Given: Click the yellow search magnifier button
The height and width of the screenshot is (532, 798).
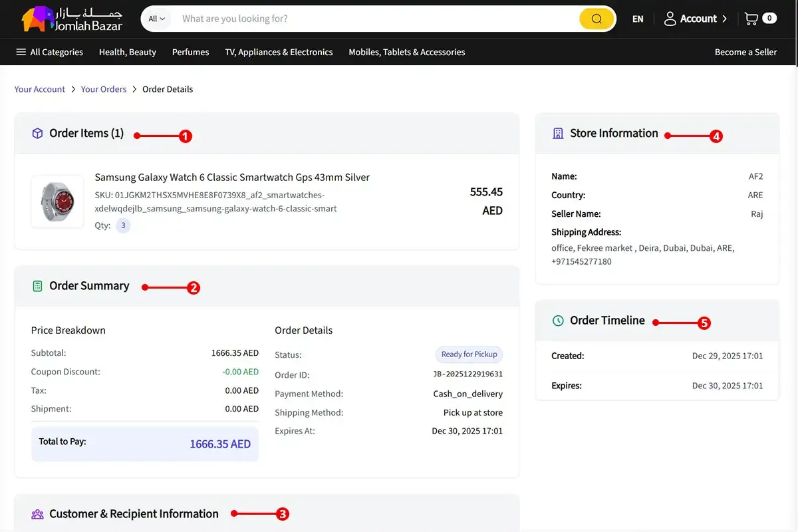Looking at the screenshot, I should tap(596, 19).
